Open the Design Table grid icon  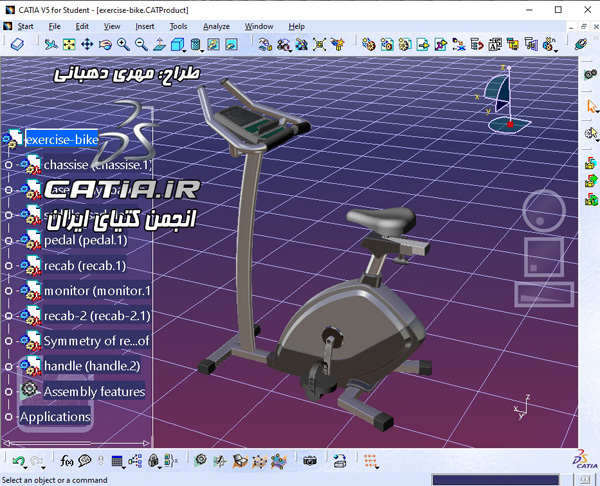[117, 461]
